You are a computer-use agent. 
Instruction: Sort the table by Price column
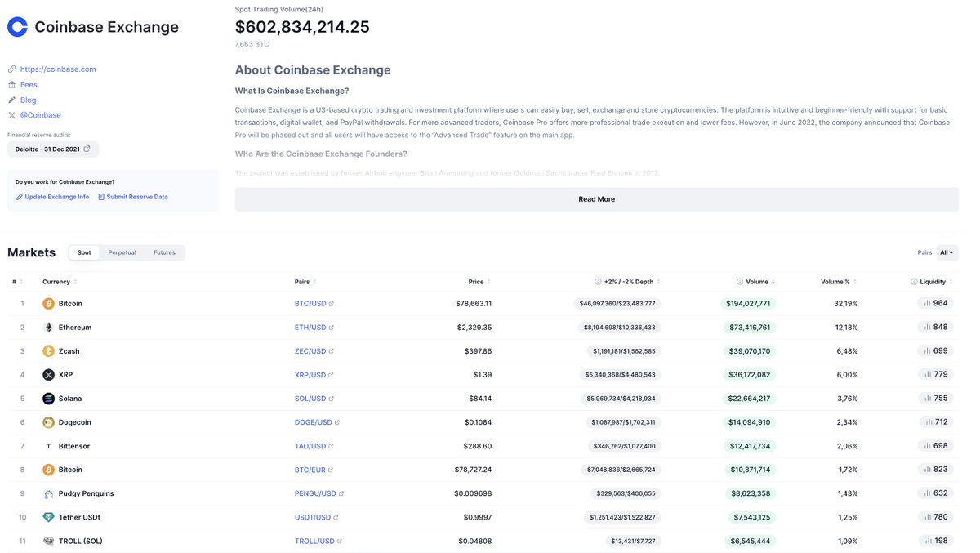(479, 282)
